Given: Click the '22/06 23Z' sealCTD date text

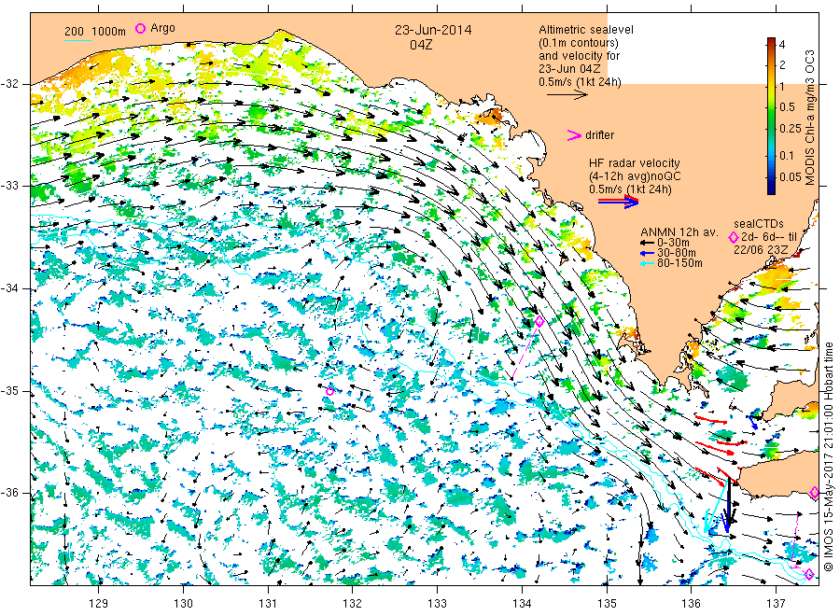Looking at the screenshot, I should (x=761, y=250).
